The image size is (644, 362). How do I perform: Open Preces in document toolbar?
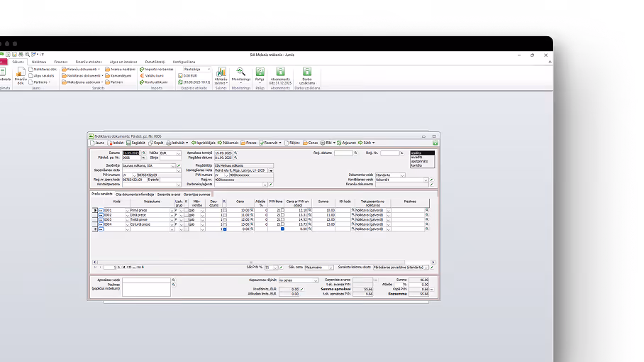coord(248,143)
